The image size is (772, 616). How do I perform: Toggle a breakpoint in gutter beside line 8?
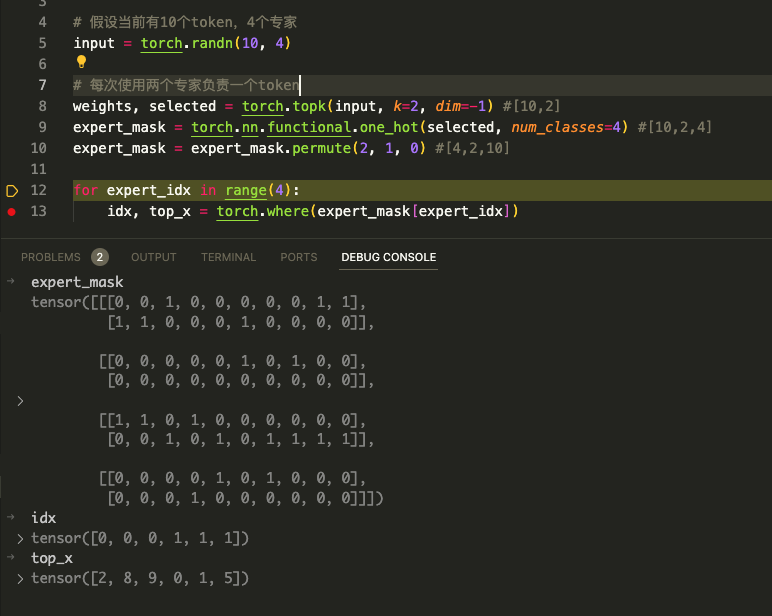pyautogui.click(x=12, y=106)
